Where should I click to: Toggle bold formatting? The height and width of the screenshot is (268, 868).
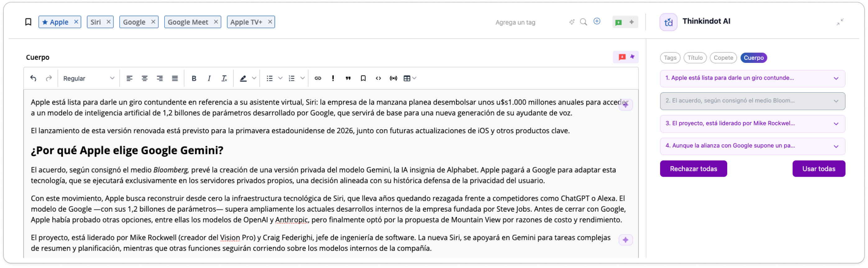[194, 78]
